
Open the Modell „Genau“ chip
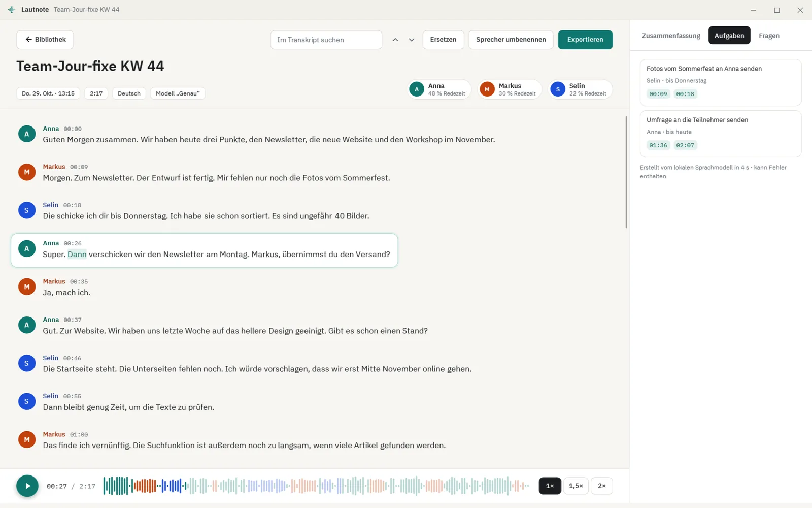[x=178, y=93]
